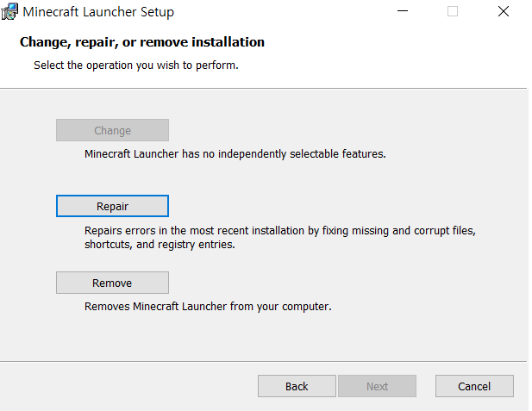Close the Minecraft Launcher Setup window
532x411 pixels.
tap(504, 12)
